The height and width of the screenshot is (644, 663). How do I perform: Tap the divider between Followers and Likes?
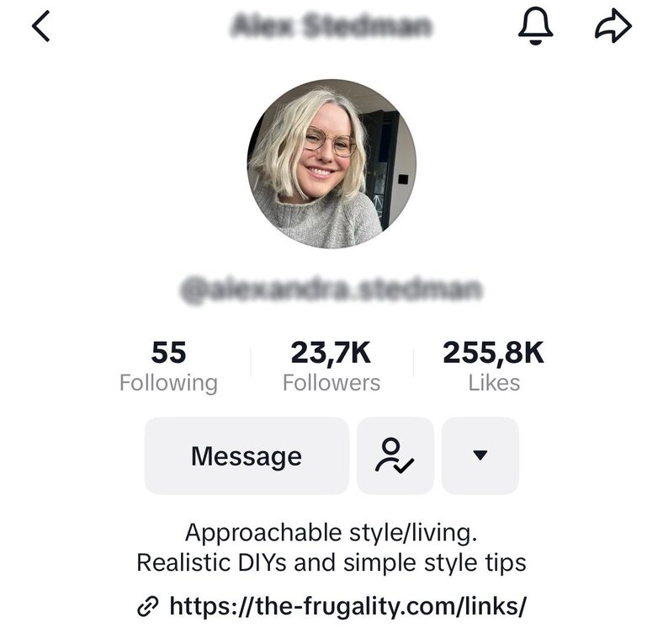(x=413, y=363)
